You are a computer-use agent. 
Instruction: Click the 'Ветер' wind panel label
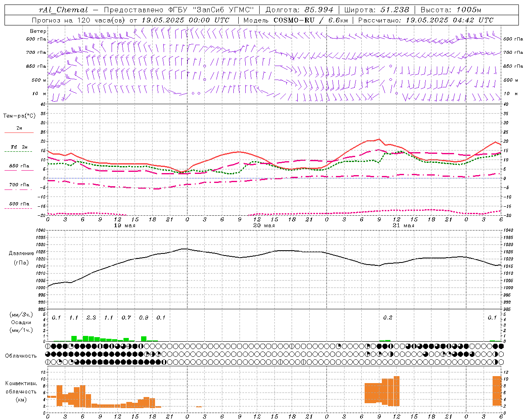(x=38, y=31)
